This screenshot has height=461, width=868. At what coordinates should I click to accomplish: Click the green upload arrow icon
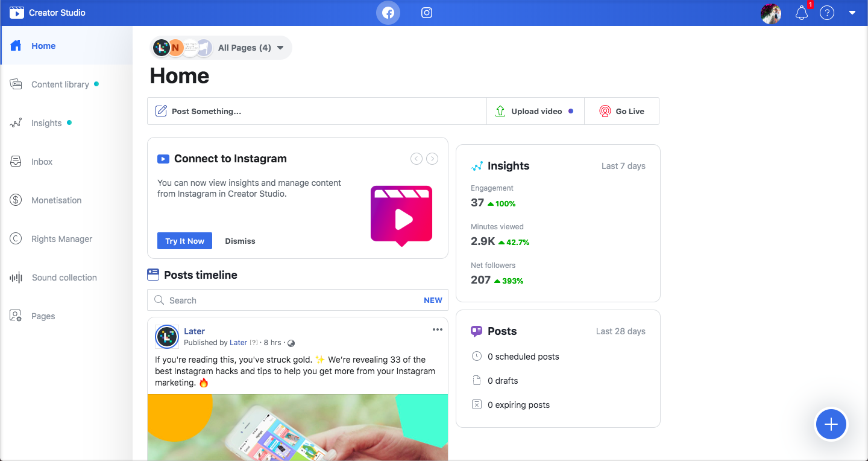(x=500, y=111)
